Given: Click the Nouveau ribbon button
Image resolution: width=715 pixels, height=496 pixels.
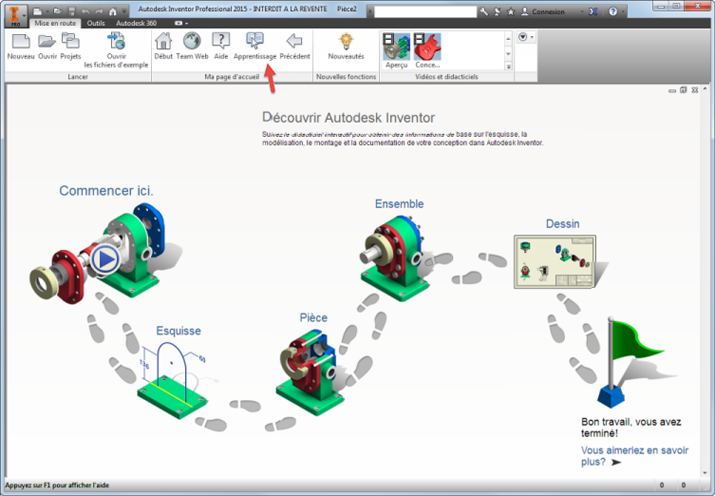Looking at the screenshot, I should (21, 46).
